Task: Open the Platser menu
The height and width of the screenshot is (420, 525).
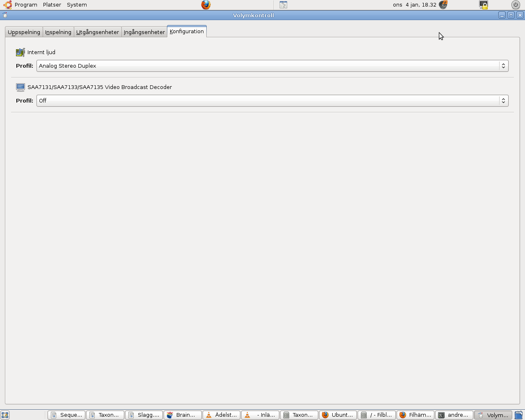Action: point(52,5)
